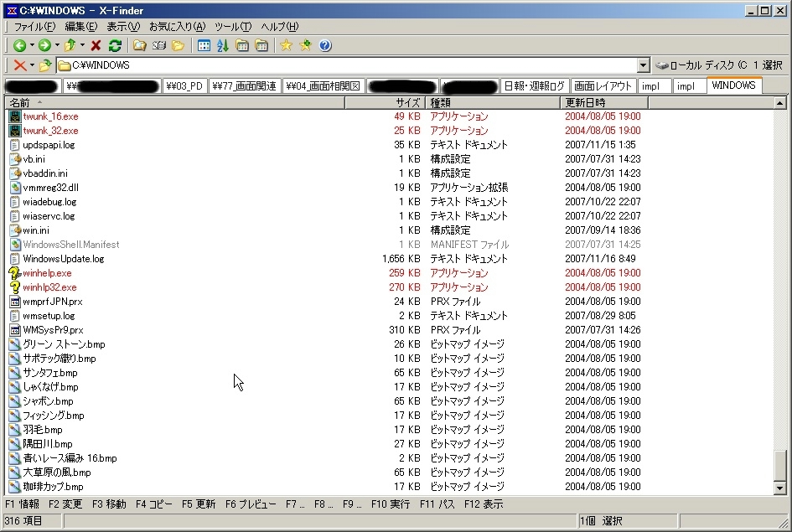Open favorites with the yellow star icon
The width and height of the screenshot is (792, 532).
pyautogui.click(x=286, y=46)
